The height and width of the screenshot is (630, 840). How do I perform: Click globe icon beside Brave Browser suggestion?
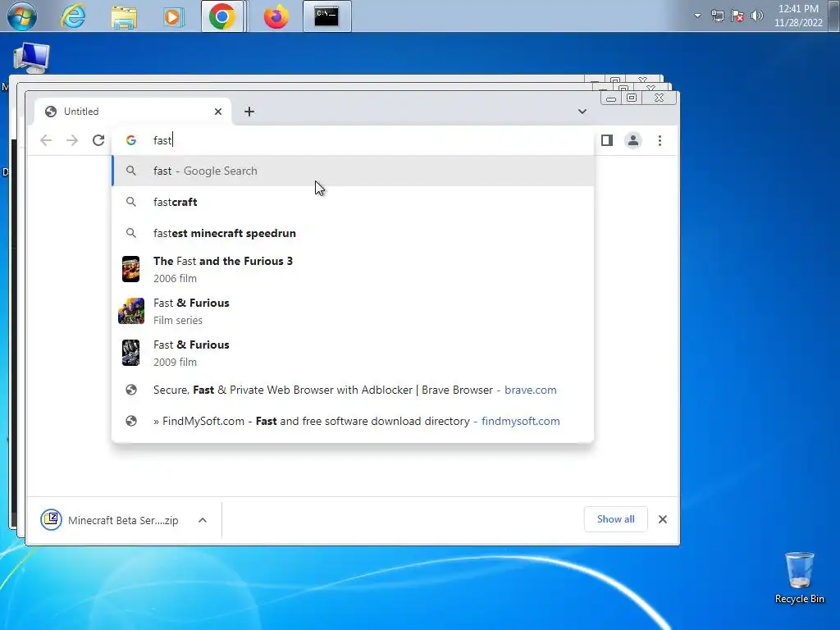[130, 390]
